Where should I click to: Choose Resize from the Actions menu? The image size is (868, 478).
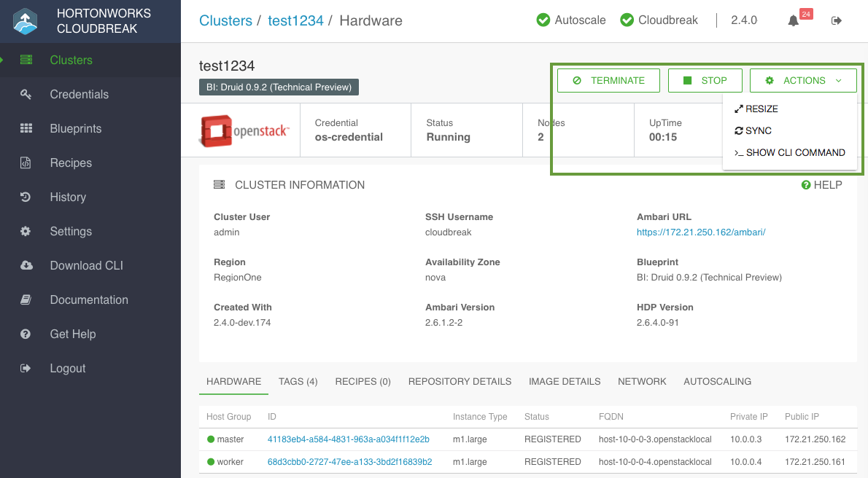click(756, 109)
